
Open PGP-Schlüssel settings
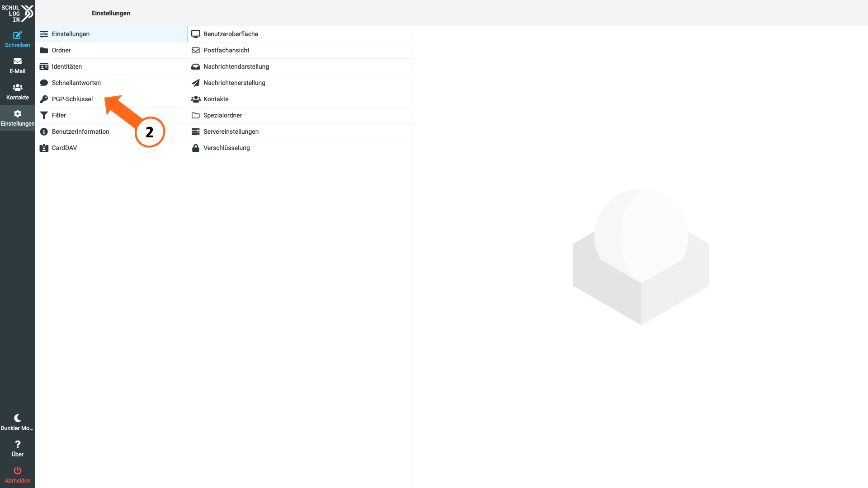point(111,99)
